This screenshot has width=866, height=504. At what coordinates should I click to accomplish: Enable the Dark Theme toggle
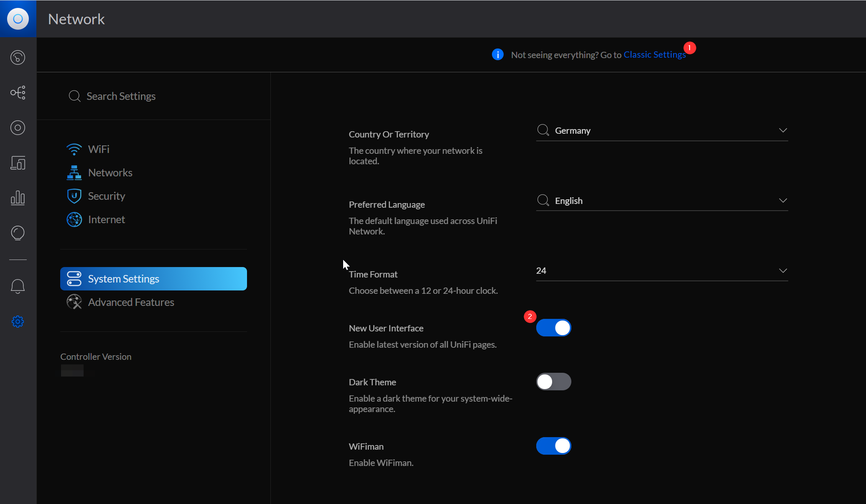[x=553, y=382]
